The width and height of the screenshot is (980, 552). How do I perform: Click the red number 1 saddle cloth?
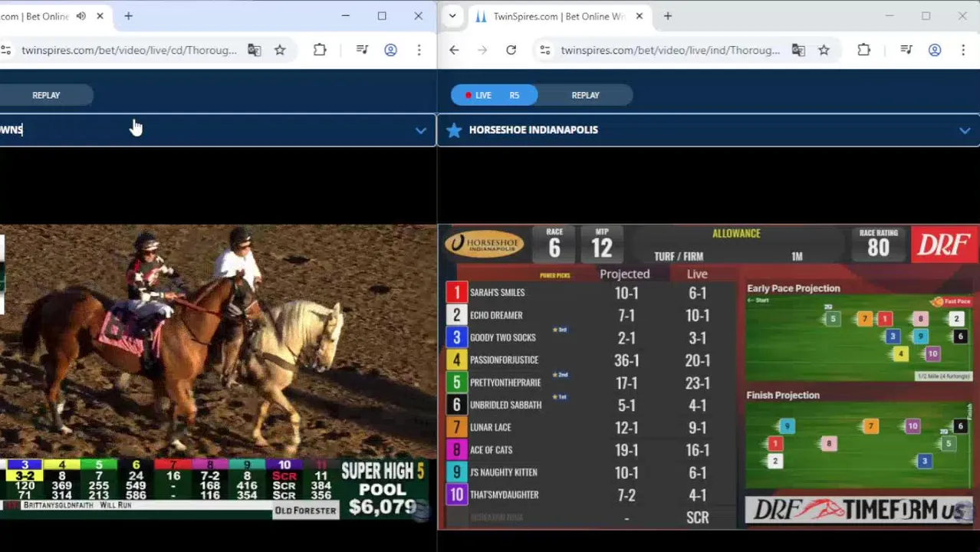456,292
